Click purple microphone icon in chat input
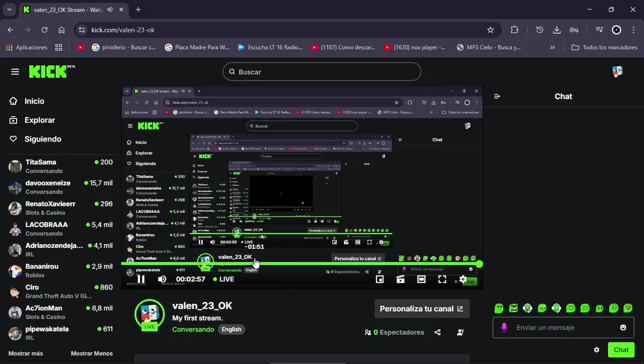Viewport: 644px width, 364px height. (504, 328)
